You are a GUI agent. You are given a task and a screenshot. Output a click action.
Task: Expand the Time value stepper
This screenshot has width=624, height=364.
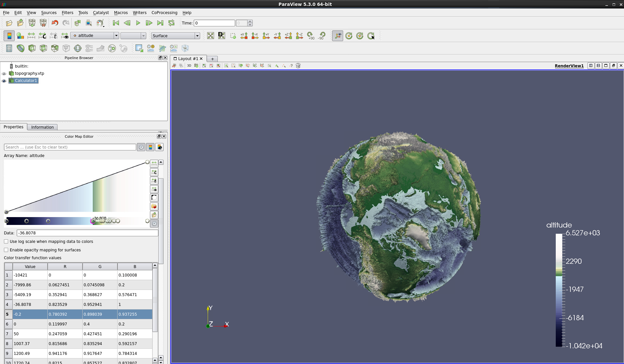click(x=250, y=23)
